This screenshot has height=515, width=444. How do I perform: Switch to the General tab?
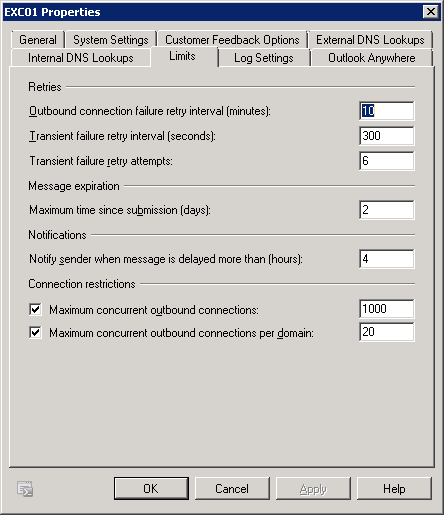coord(38,40)
